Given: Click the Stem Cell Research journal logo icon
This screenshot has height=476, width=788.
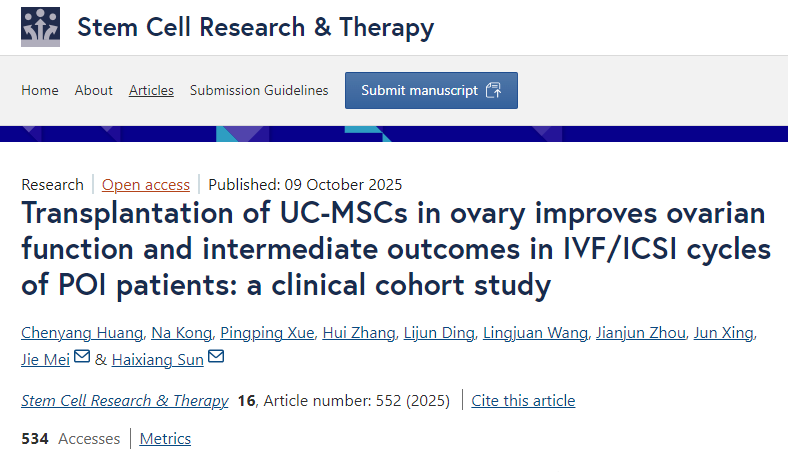Looking at the screenshot, I should (40, 27).
